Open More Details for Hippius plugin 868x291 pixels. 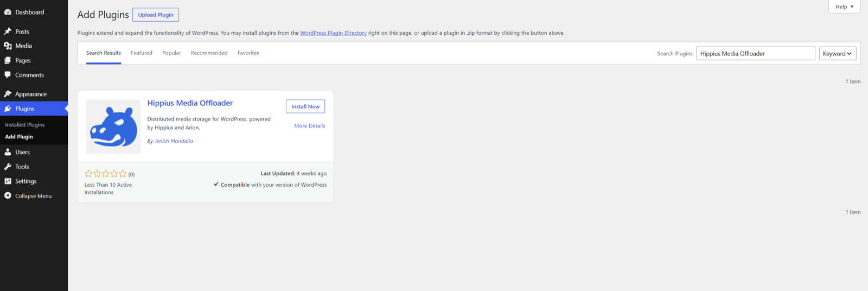click(310, 126)
